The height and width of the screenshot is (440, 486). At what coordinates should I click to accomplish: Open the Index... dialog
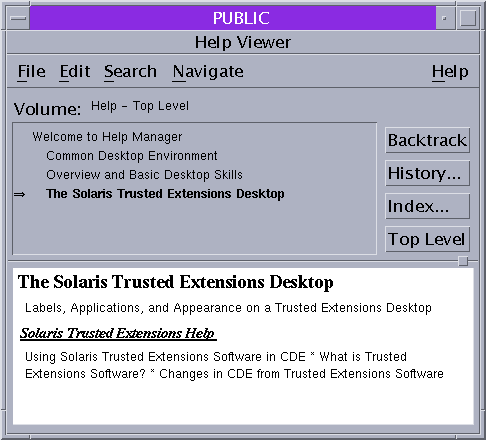(427, 206)
